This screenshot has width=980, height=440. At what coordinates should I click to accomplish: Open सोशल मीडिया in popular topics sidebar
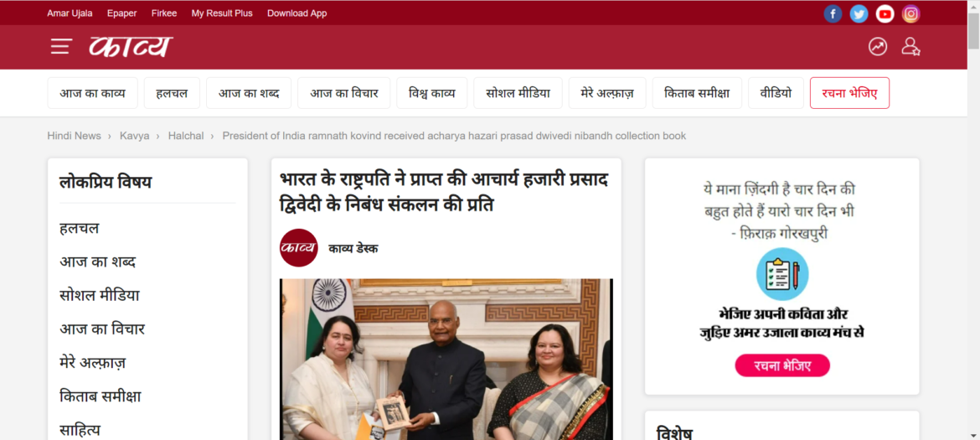point(100,296)
